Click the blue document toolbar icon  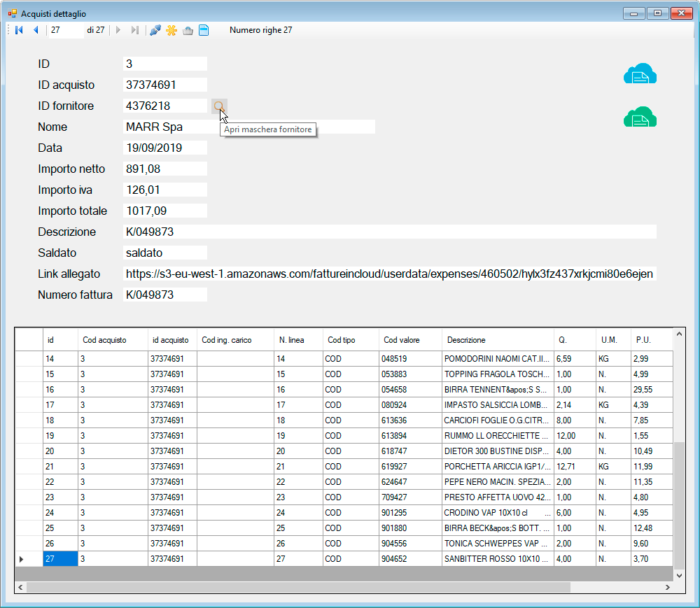click(x=204, y=30)
